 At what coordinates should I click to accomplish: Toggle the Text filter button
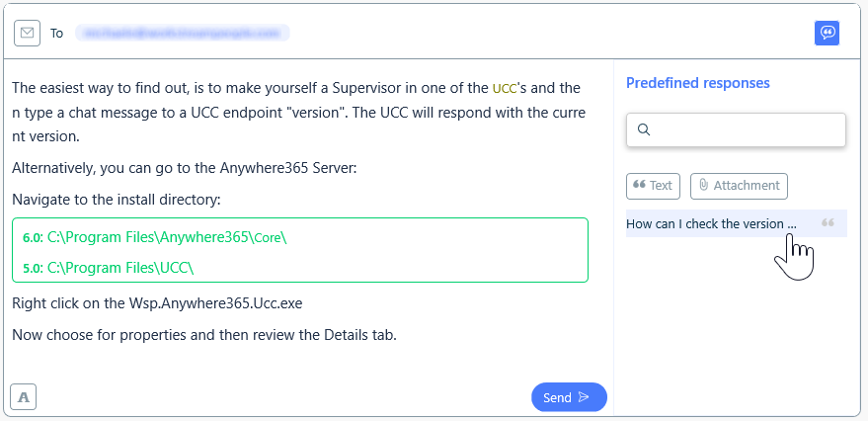point(653,186)
